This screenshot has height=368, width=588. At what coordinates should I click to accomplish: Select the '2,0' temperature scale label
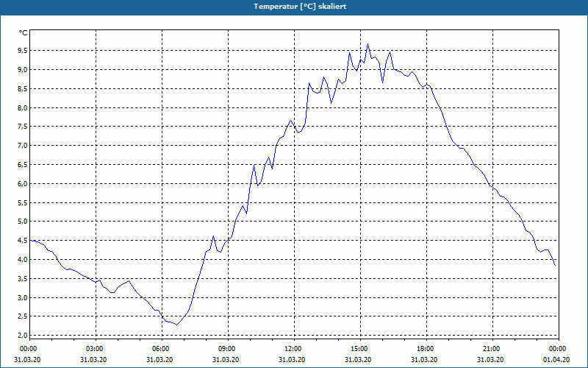(x=24, y=335)
